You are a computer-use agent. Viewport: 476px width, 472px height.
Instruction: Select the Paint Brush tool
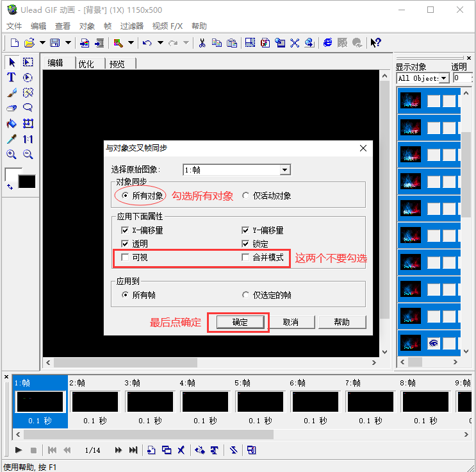click(12, 93)
